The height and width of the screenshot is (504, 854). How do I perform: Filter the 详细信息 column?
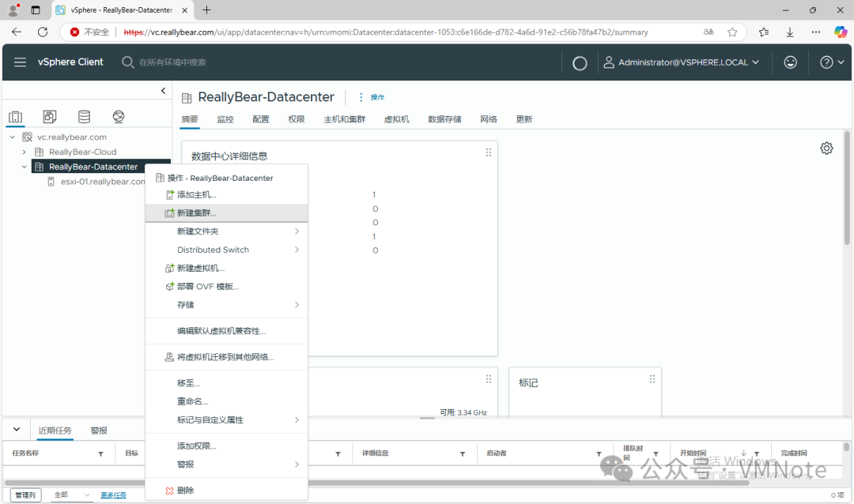(463, 454)
